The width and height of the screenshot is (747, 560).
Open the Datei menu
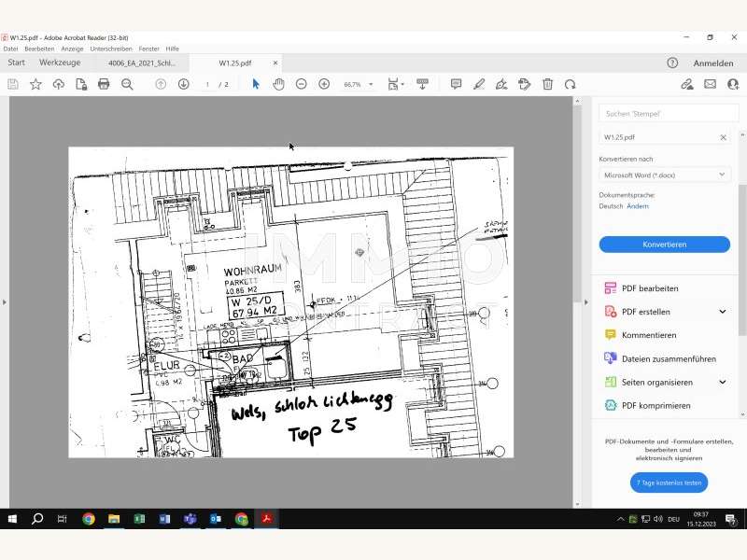click(x=10, y=49)
